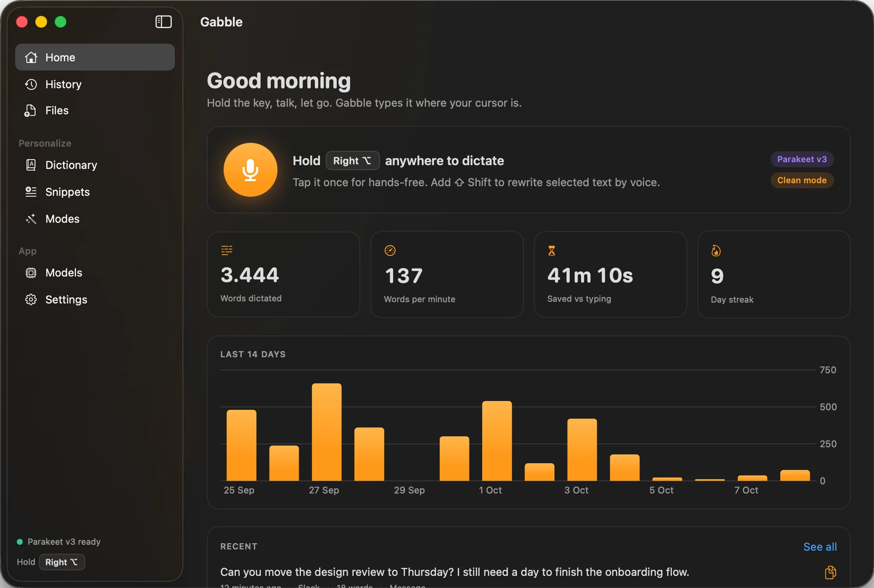Click the Words per minute gauge icon
Viewport: 874px width, 588px height.
pos(390,251)
